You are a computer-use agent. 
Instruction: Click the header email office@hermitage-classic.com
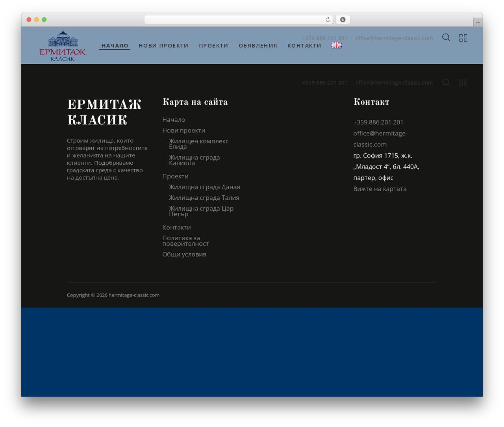pos(394,38)
